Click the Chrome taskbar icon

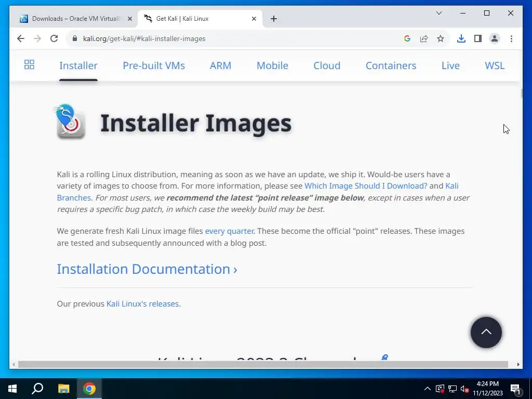coord(89,389)
